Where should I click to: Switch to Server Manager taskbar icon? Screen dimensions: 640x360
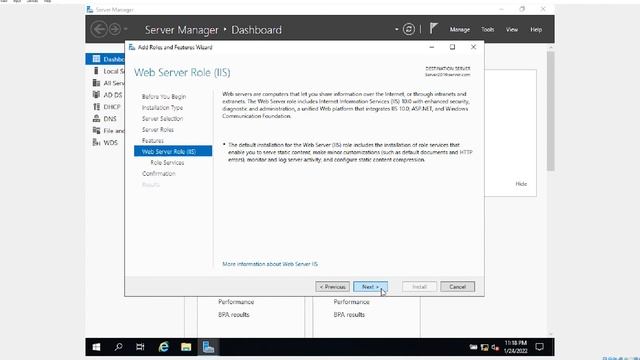209,347
